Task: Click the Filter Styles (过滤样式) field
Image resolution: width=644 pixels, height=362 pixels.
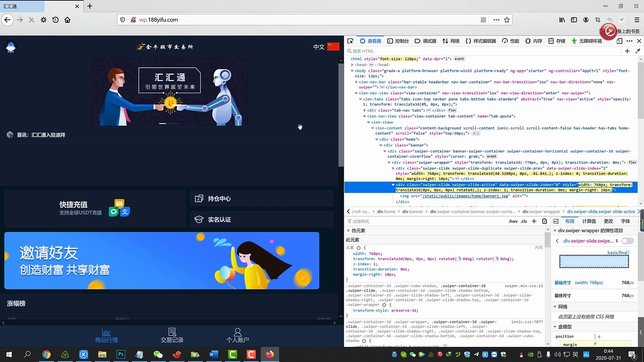Action: [x=426, y=221]
